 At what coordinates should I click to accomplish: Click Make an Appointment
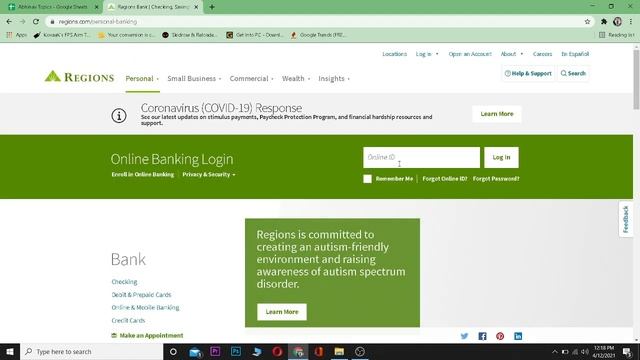(147, 336)
